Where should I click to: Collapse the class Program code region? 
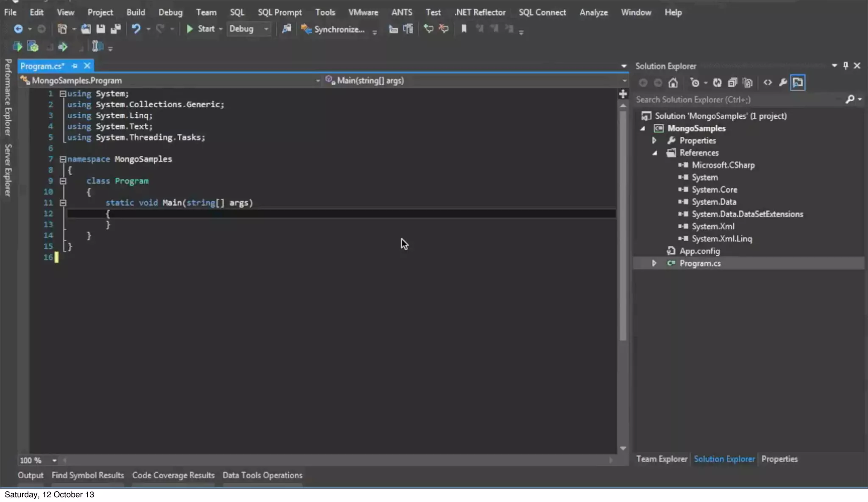point(63,181)
